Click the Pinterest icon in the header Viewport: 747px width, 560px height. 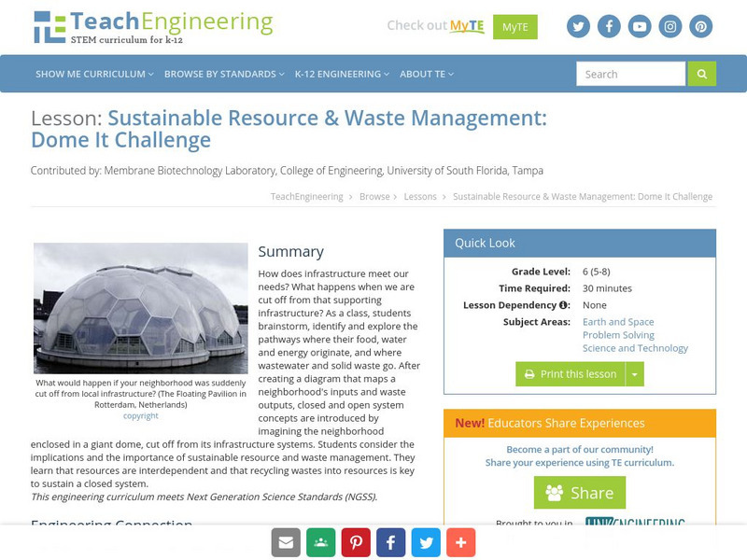coord(700,26)
